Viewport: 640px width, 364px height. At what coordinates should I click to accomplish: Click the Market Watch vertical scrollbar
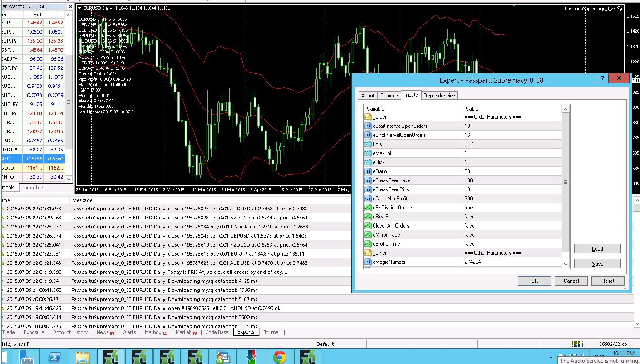(x=69, y=97)
